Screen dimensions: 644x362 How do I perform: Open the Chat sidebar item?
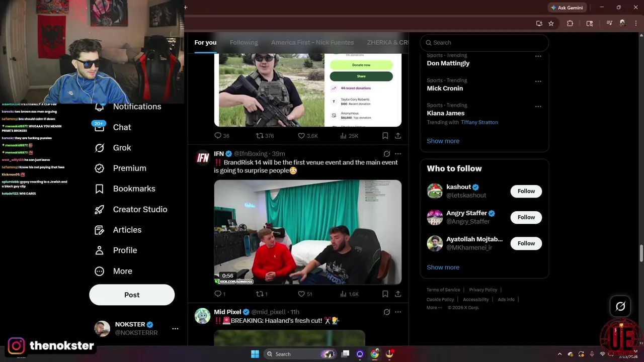click(113, 127)
